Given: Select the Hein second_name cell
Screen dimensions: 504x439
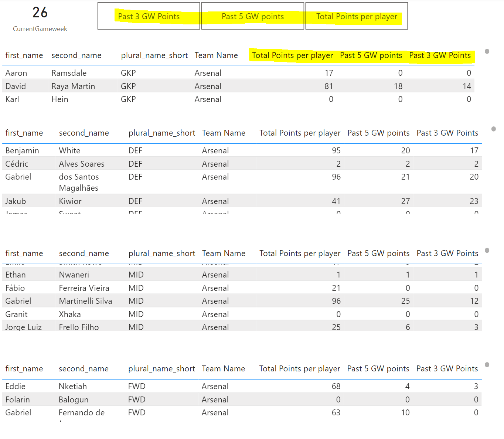Looking at the screenshot, I should pos(60,99).
